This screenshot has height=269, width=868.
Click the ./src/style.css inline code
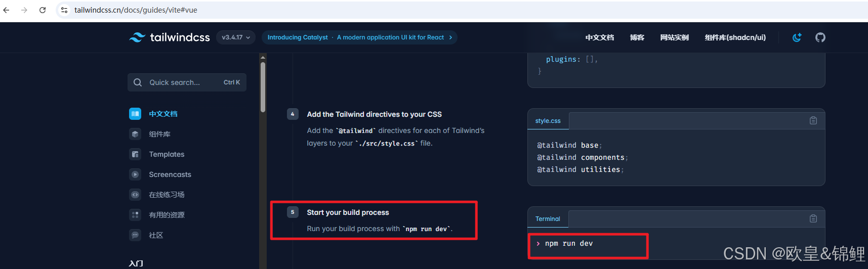pyautogui.click(x=387, y=144)
